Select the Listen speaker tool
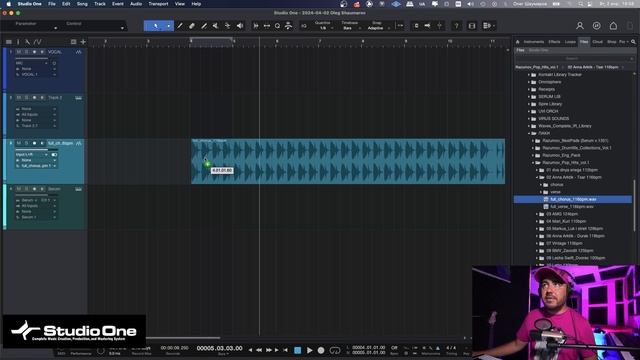Screen dimensions: 640x360 [240, 26]
